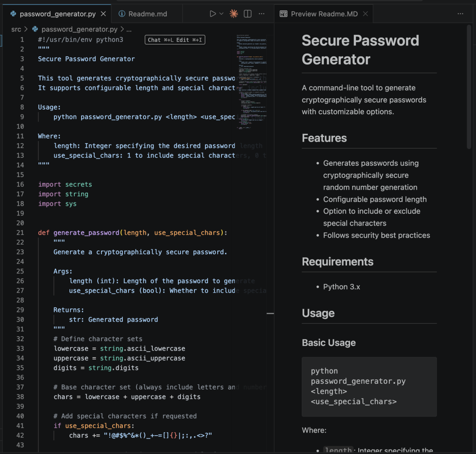Image resolution: width=476 pixels, height=454 pixels.
Task: Click the 'Usage:' line in the docstring
Action: (49, 108)
